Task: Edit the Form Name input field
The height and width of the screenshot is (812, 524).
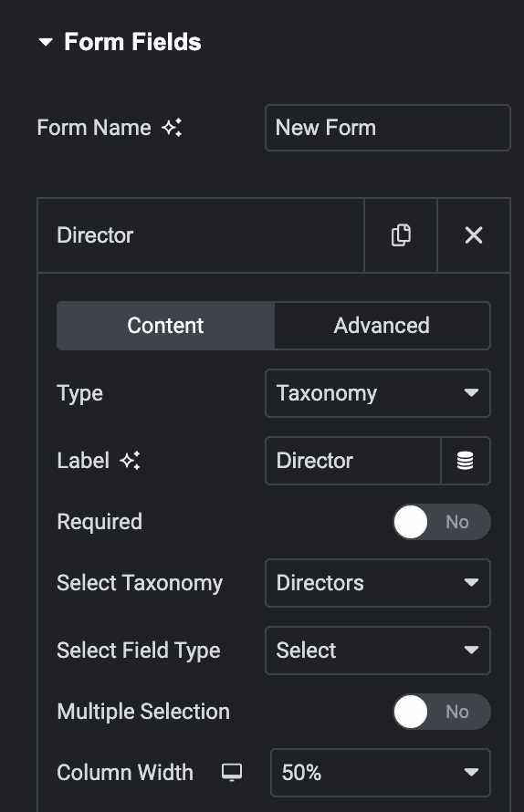Action: pos(388,128)
